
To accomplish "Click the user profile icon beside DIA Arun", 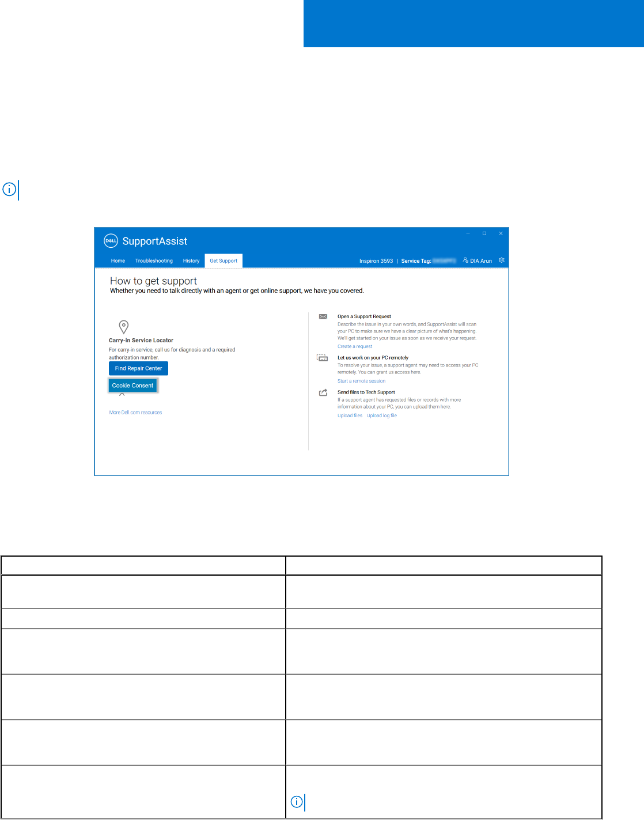I will pyautogui.click(x=465, y=260).
